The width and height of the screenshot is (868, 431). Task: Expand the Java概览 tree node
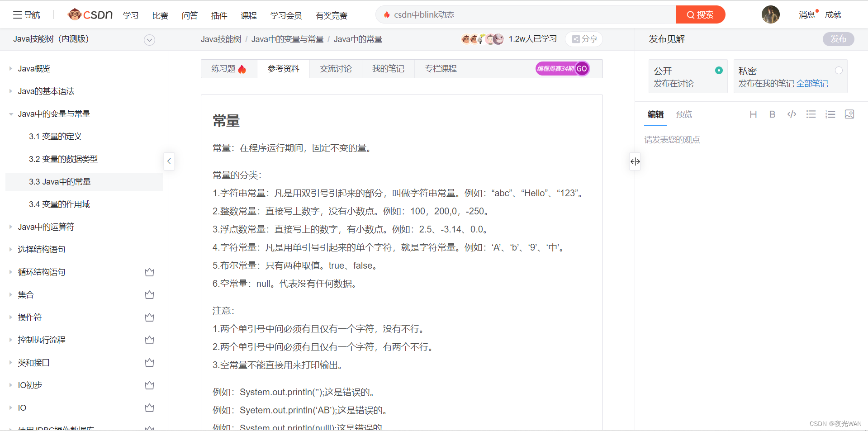[10, 68]
